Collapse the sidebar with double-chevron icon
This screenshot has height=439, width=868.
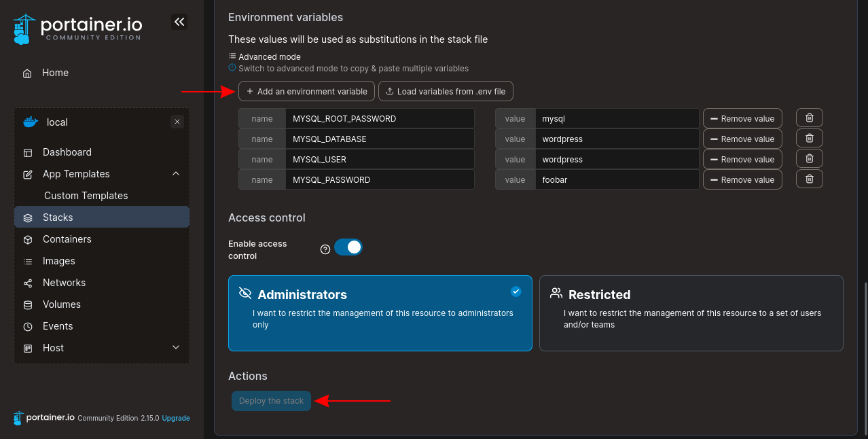click(x=179, y=22)
